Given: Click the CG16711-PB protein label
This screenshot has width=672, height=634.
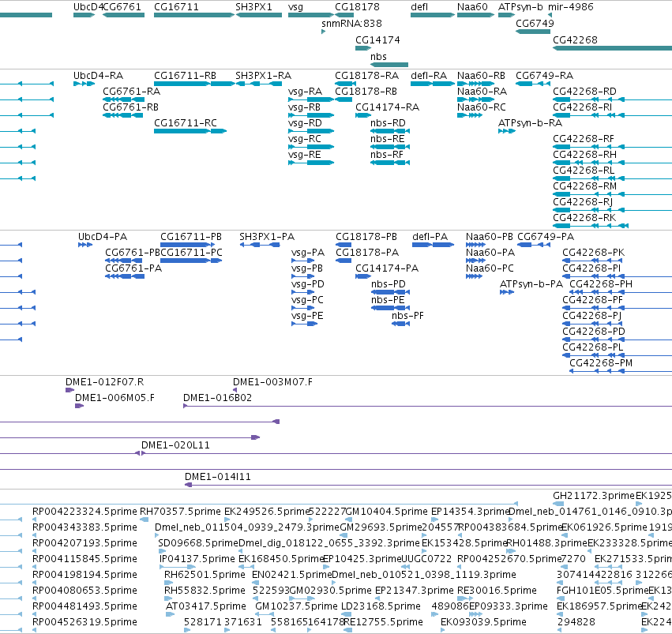Looking at the screenshot, I should pyautogui.click(x=191, y=237).
